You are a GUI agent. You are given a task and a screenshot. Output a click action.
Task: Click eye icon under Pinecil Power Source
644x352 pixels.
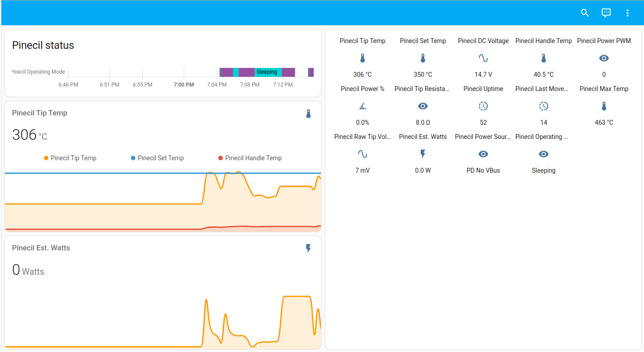[x=483, y=154]
